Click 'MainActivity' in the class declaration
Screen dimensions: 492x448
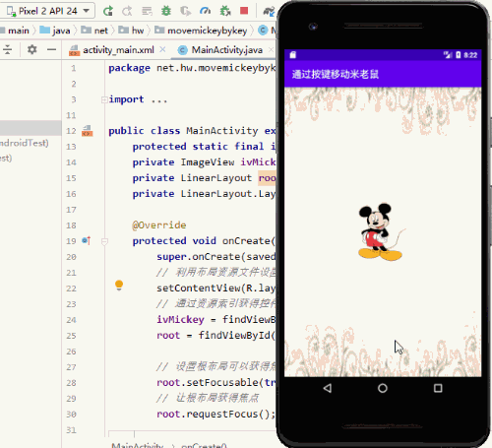(x=222, y=131)
